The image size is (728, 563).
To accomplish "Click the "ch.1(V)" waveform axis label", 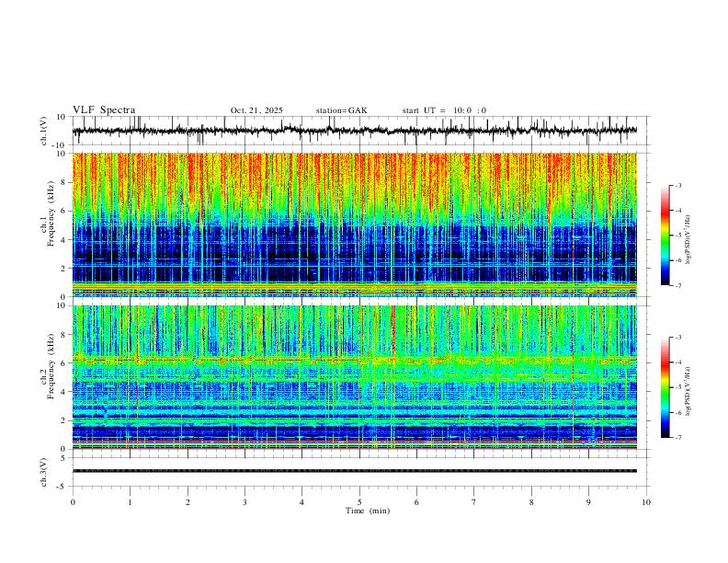I will click(44, 131).
